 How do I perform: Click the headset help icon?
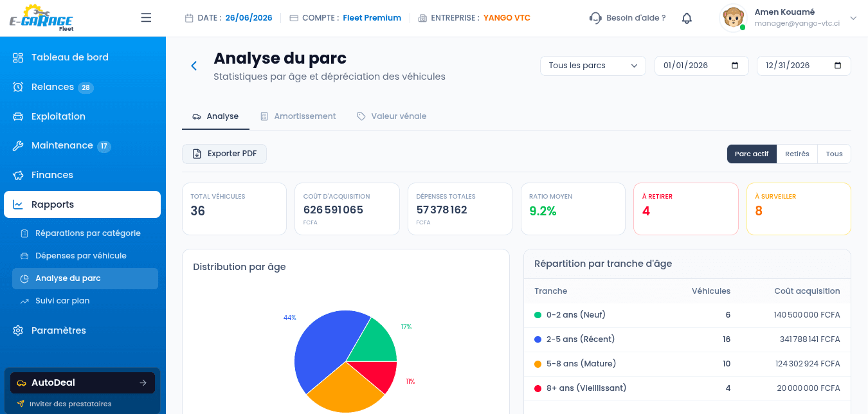click(595, 18)
